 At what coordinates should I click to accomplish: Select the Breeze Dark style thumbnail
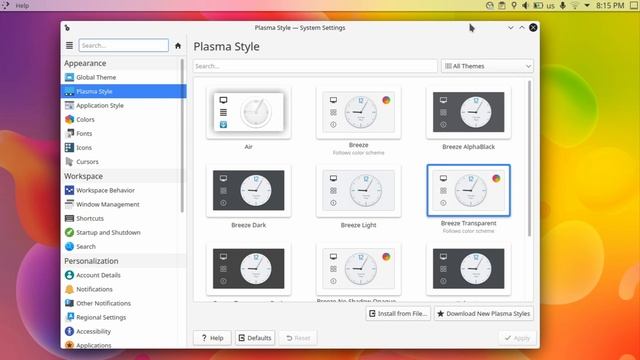(x=249, y=191)
